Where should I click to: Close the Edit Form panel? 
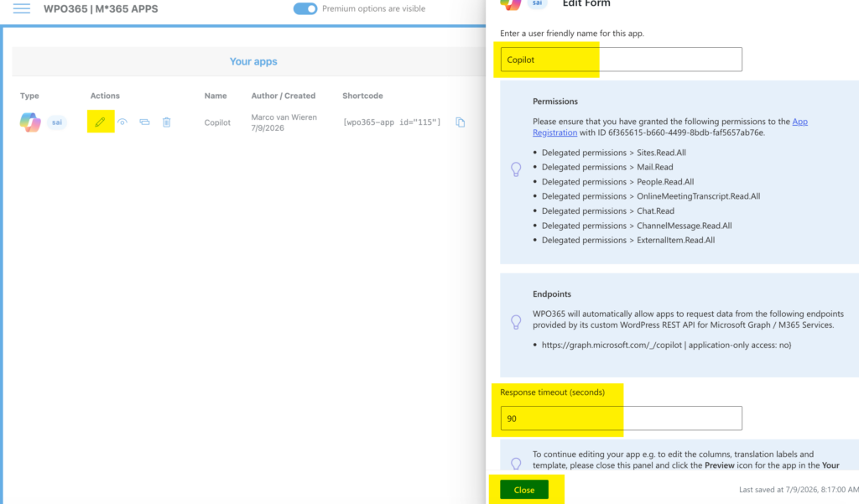(x=524, y=490)
